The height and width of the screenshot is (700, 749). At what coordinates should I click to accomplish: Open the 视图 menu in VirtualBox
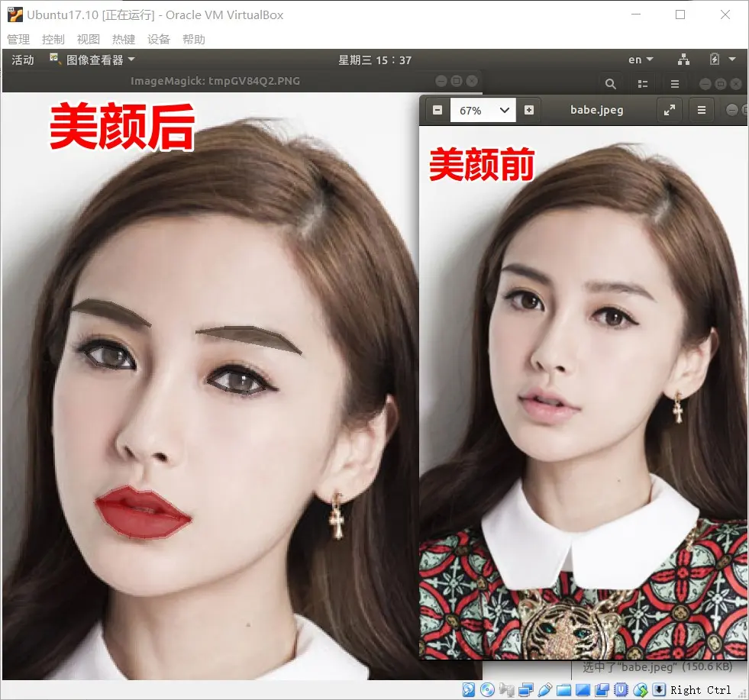[x=88, y=39]
